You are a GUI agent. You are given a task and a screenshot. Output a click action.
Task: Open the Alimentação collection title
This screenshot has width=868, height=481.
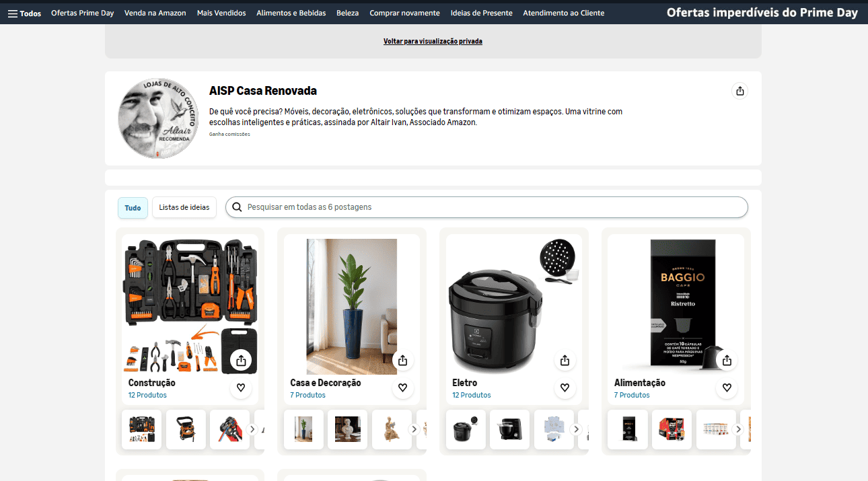(x=640, y=383)
